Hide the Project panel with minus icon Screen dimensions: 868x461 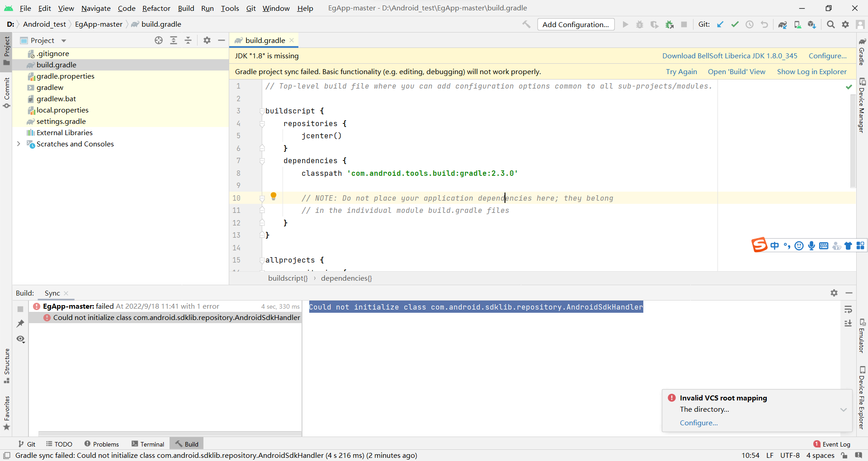pyautogui.click(x=222, y=40)
